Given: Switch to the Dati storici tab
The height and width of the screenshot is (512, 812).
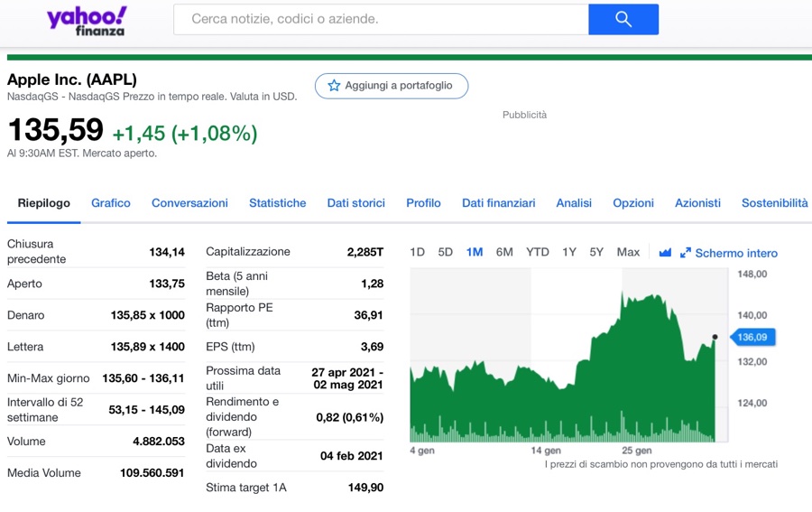Looking at the screenshot, I should point(355,203).
